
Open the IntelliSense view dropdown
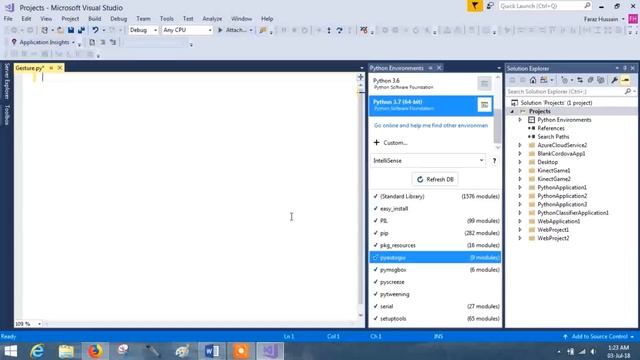428,160
